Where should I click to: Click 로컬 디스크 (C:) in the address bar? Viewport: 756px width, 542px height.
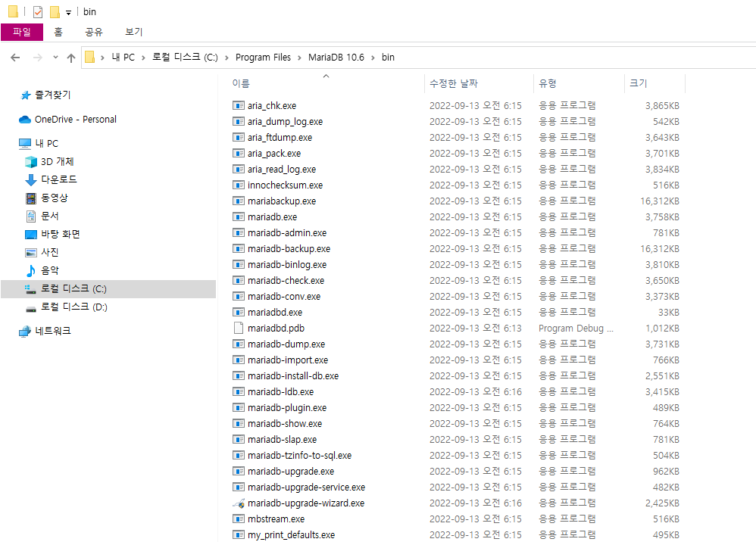click(185, 58)
